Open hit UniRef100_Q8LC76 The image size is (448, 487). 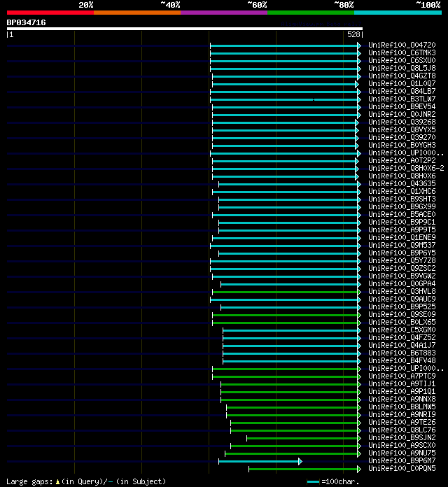coord(402,430)
